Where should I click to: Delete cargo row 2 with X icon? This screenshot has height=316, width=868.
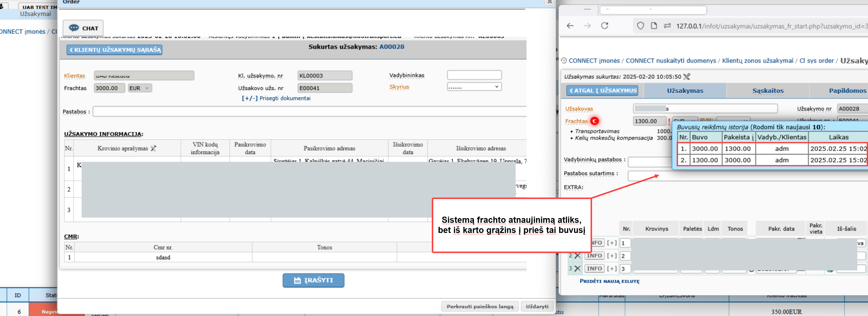(x=577, y=256)
